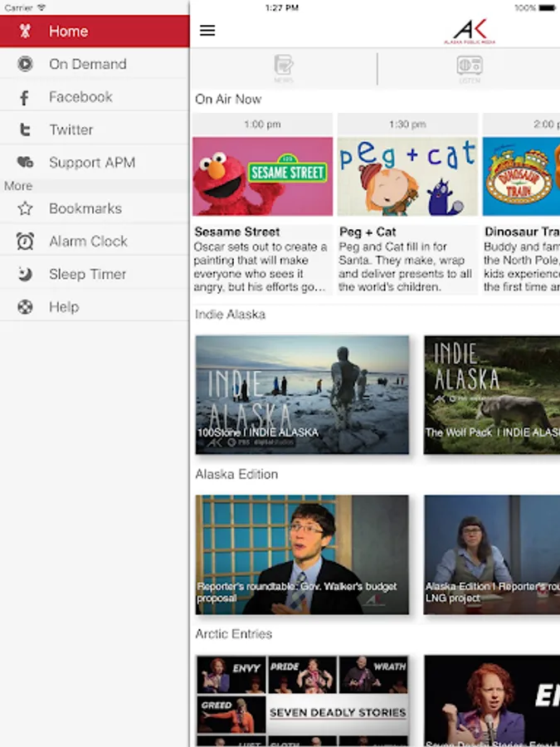Tap the Peg + Cat title text
The width and height of the screenshot is (560, 747).
tap(368, 232)
